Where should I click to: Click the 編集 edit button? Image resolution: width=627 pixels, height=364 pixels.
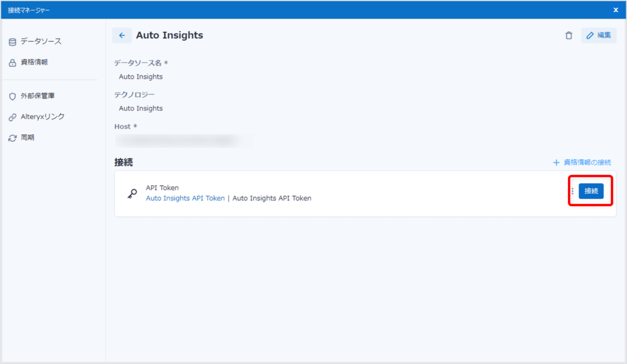pyautogui.click(x=599, y=35)
